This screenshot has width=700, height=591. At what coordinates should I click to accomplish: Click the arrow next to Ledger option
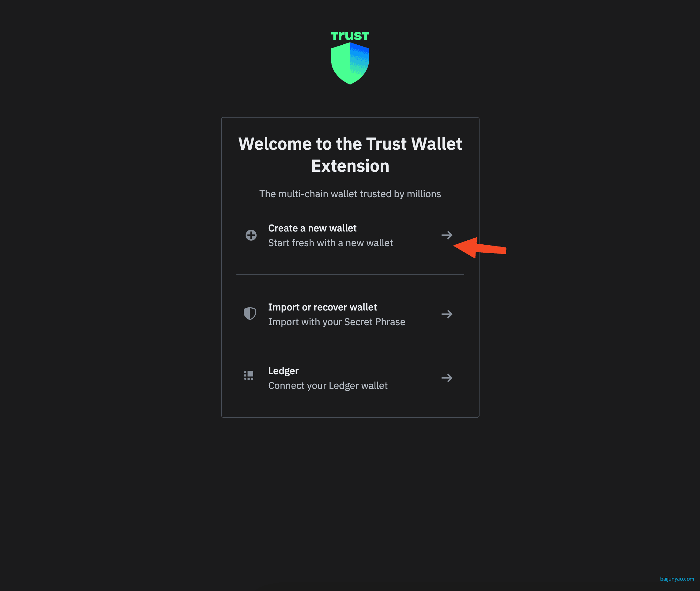pyautogui.click(x=447, y=378)
